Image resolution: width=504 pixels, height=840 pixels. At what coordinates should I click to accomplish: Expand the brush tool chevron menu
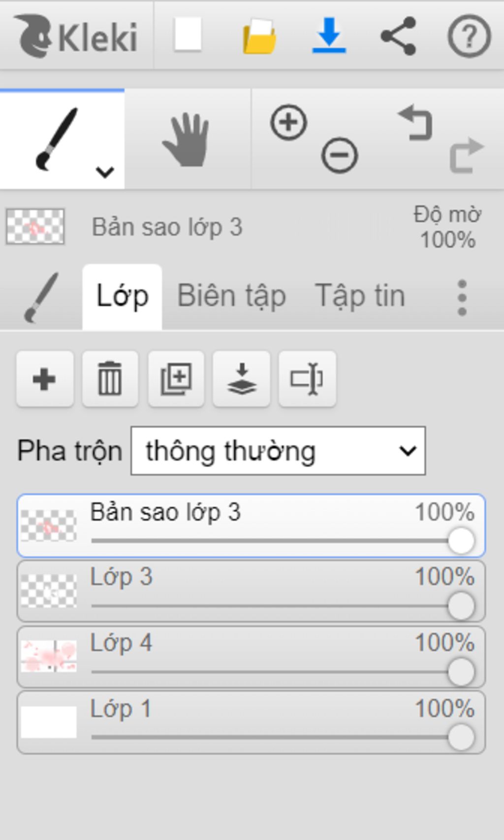click(105, 172)
